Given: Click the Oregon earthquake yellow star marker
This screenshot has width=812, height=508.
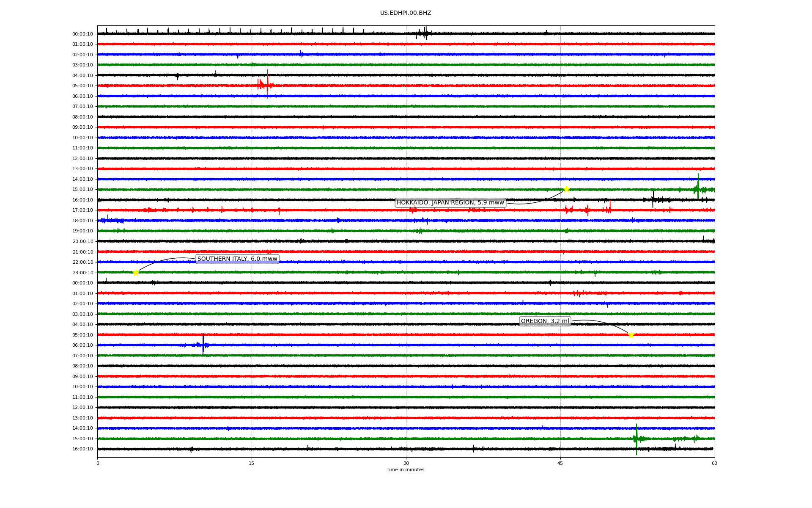Looking at the screenshot, I should click(x=631, y=335).
